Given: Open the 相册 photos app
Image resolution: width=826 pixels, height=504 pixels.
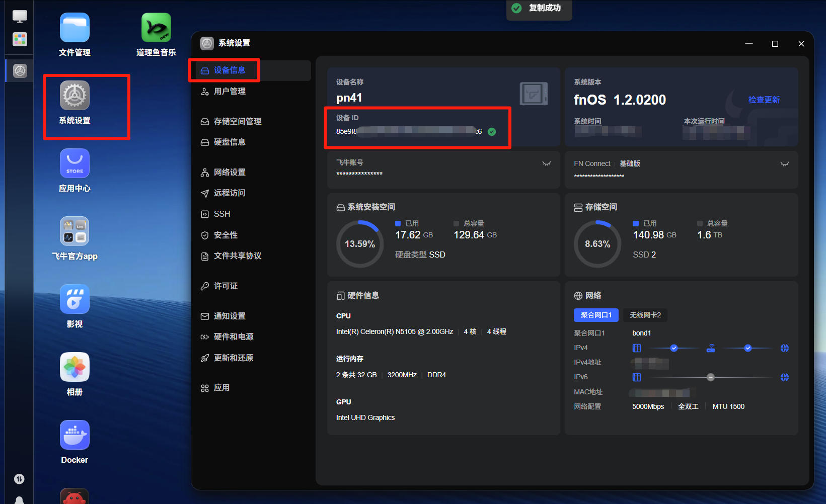Looking at the screenshot, I should click(x=74, y=367).
